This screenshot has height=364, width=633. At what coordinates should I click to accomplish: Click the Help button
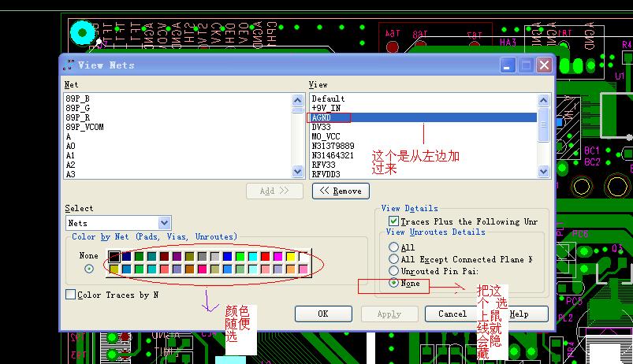(519, 314)
